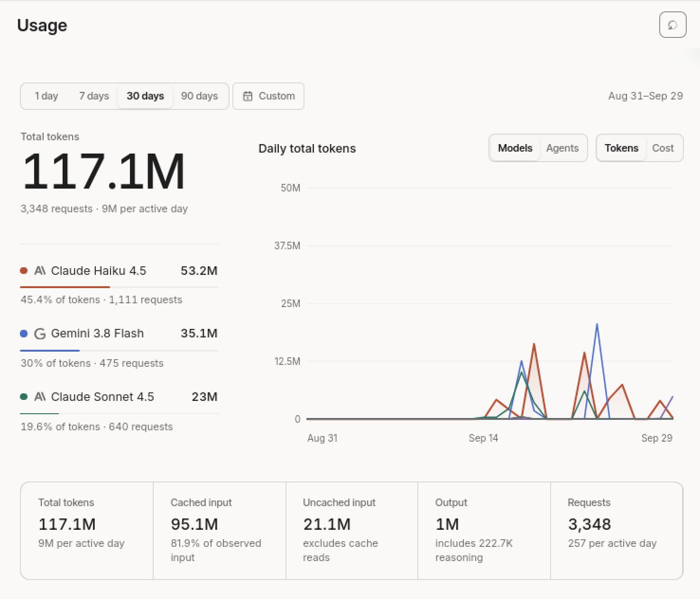
Task: Toggle chart breakdown to Agents
Action: pos(562,148)
